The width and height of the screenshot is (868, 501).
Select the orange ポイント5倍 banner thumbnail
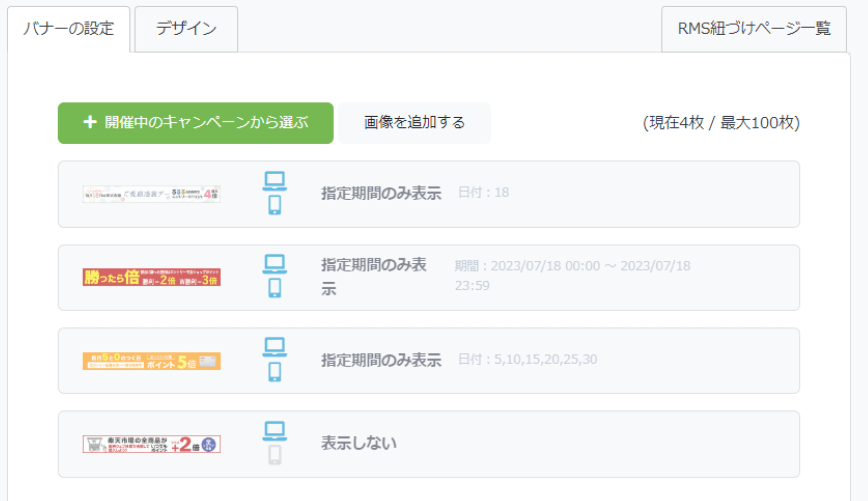(151, 361)
